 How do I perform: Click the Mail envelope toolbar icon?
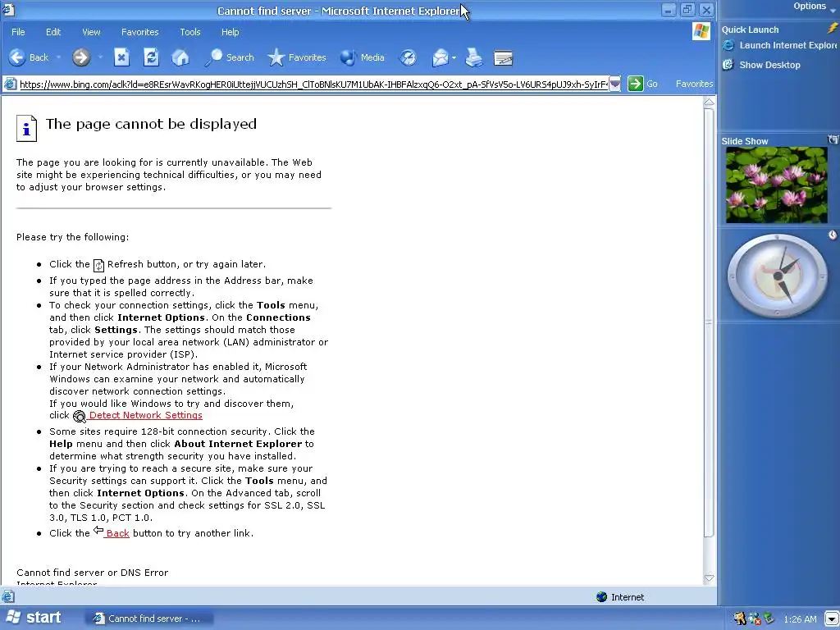pos(440,57)
